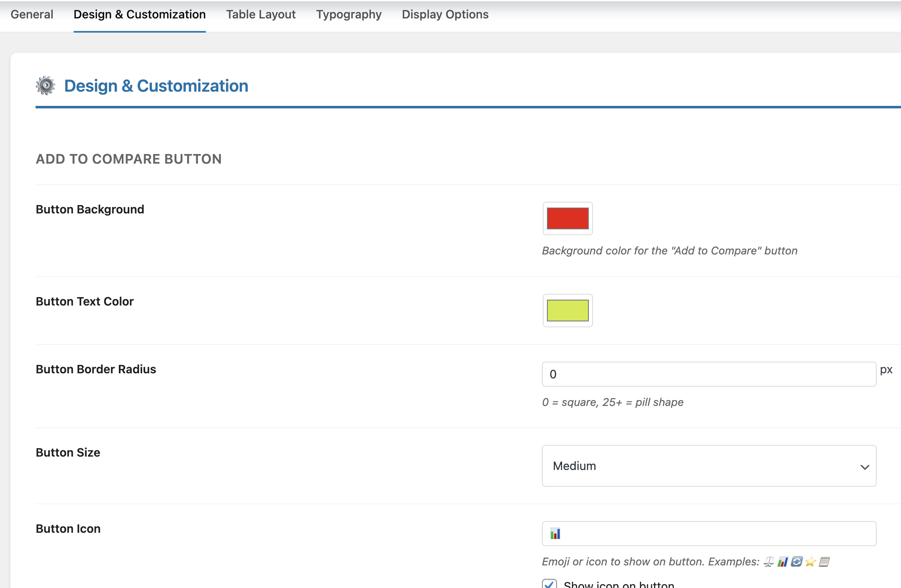Open the Button Size dropdown

(x=708, y=466)
